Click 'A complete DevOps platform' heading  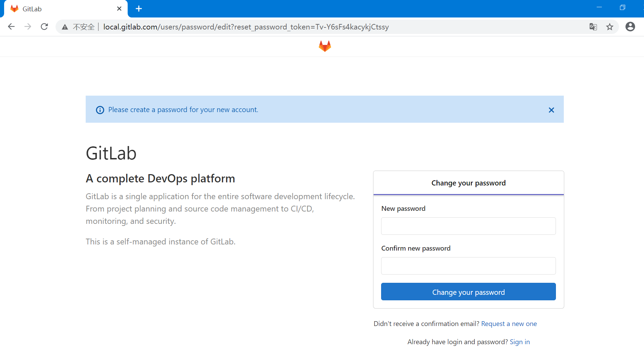click(x=160, y=179)
